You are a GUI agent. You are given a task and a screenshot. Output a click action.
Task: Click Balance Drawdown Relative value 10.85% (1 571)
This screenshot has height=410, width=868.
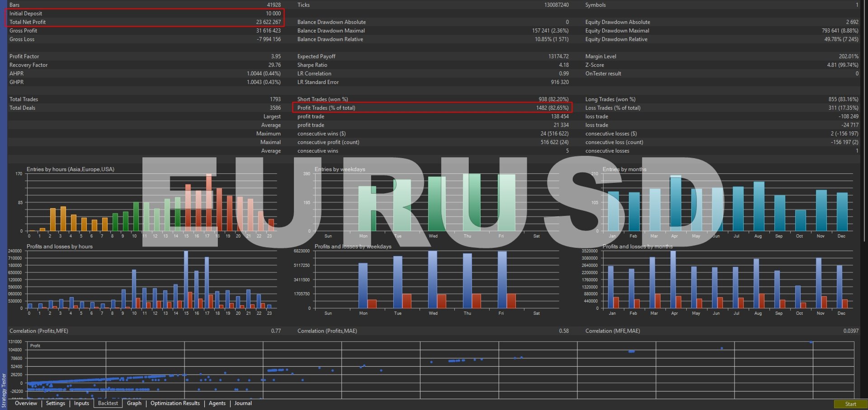click(x=552, y=39)
